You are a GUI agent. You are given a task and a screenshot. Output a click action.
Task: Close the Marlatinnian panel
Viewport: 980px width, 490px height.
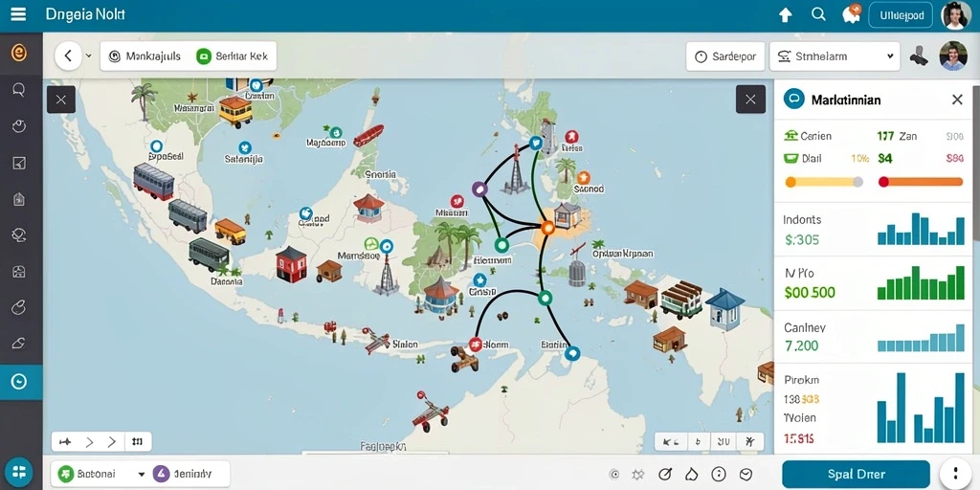tap(957, 100)
